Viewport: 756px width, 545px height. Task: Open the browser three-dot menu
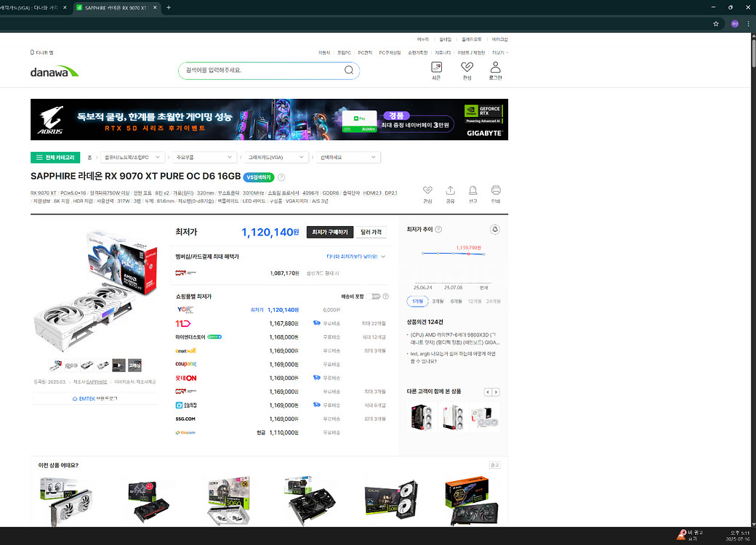point(749,23)
